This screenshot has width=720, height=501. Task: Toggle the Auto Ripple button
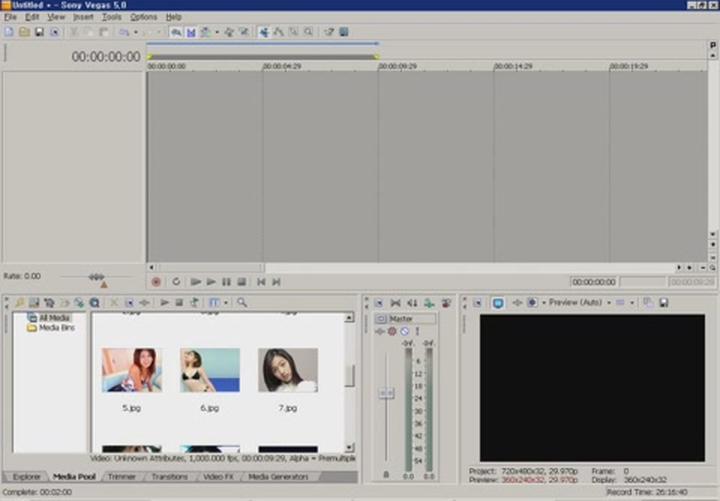(x=206, y=32)
